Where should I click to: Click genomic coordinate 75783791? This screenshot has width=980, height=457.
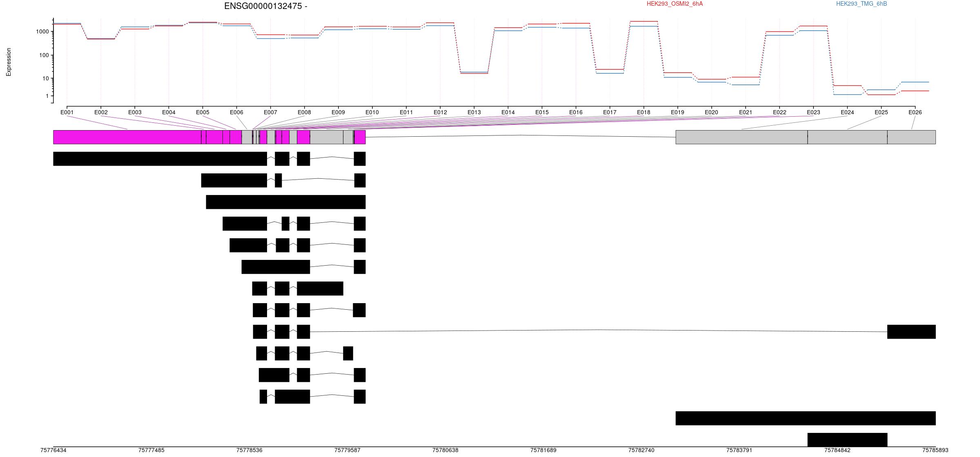pos(739,450)
